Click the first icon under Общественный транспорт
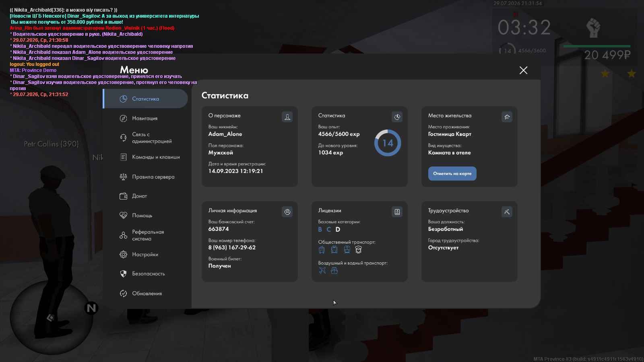 pos(322,250)
